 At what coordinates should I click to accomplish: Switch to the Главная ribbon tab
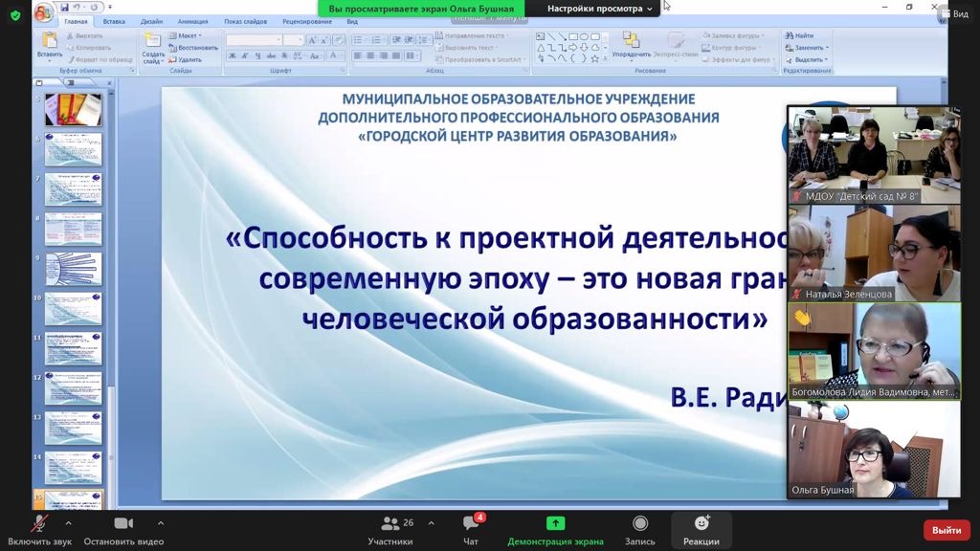76,21
